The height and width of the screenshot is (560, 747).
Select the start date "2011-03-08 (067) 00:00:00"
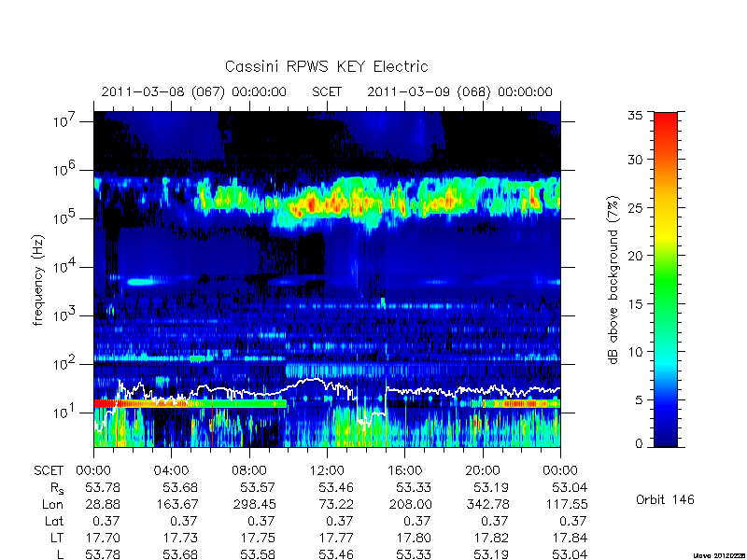point(194,91)
